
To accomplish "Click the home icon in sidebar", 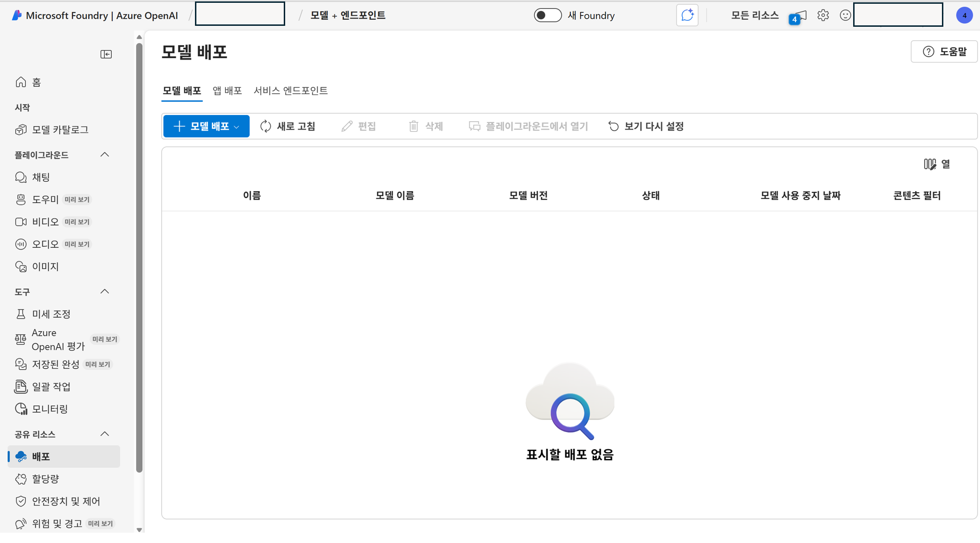I will pyautogui.click(x=21, y=82).
